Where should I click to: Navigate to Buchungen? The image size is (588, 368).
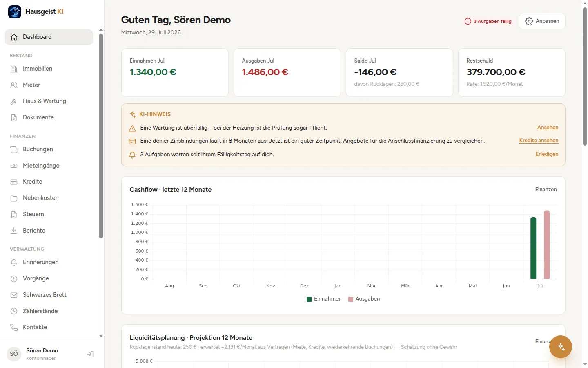tap(49, 150)
